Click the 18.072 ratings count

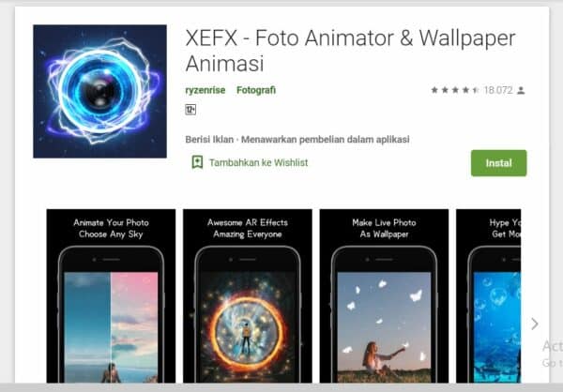click(498, 90)
